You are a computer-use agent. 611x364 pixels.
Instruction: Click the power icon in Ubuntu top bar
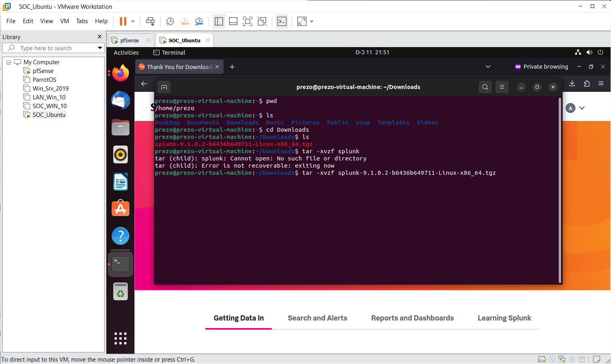pyautogui.click(x=600, y=52)
